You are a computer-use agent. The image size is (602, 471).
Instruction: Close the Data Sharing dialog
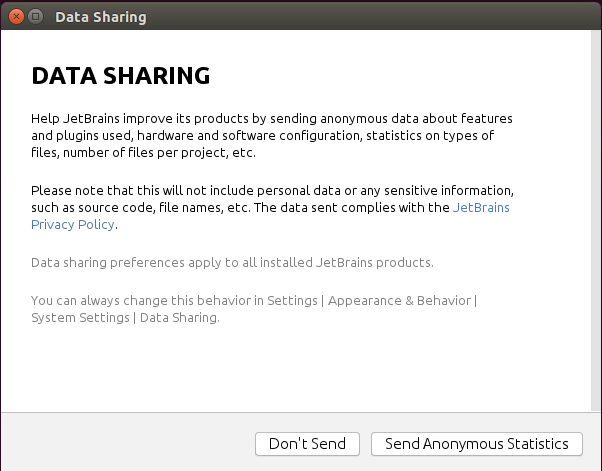tap(16, 17)
